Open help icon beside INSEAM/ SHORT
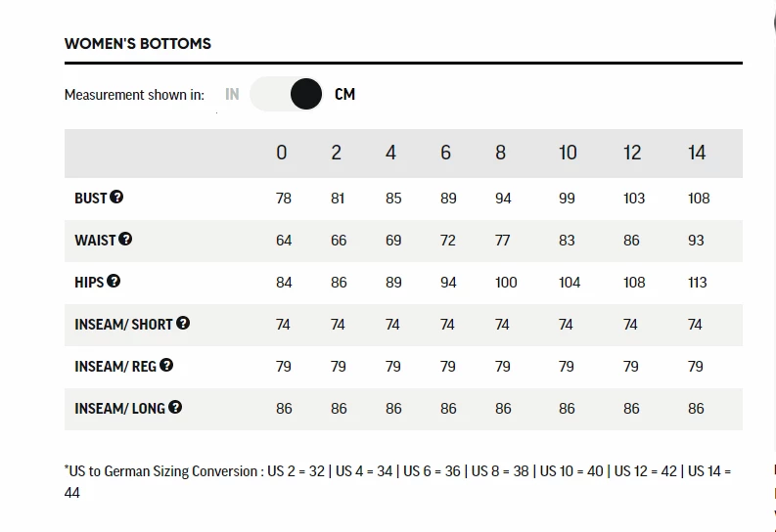 [x=183, y=323]
